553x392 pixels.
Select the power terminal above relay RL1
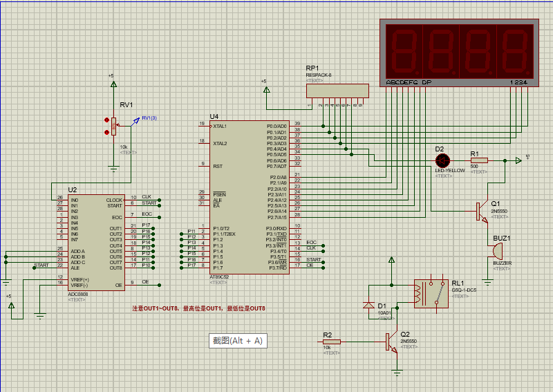391,260
